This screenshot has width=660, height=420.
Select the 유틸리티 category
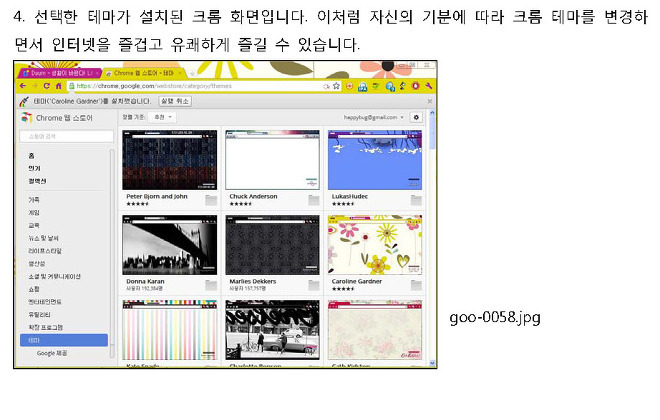40,314
